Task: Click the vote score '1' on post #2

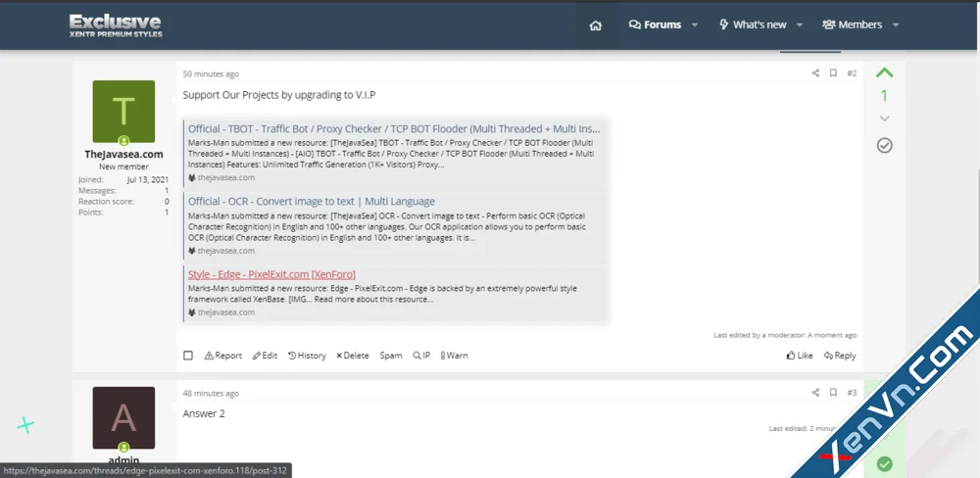Action: point(884,96)
